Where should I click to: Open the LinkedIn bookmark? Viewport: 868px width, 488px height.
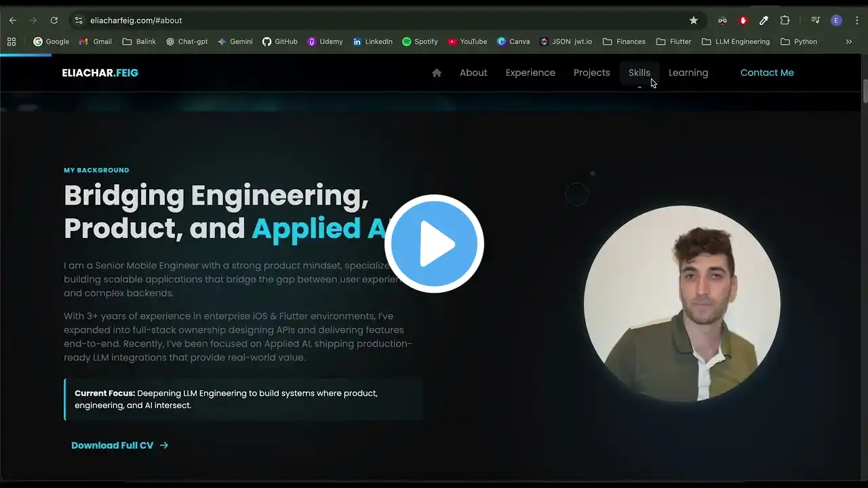(x=372, y=41)
